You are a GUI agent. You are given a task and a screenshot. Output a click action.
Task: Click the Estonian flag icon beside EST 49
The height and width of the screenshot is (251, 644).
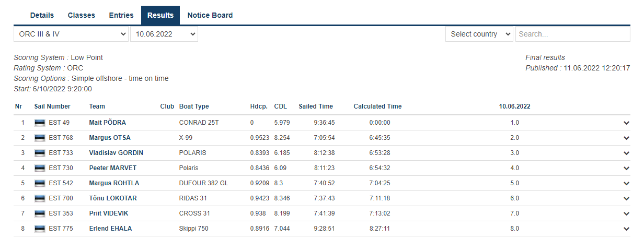pos(40,123)
